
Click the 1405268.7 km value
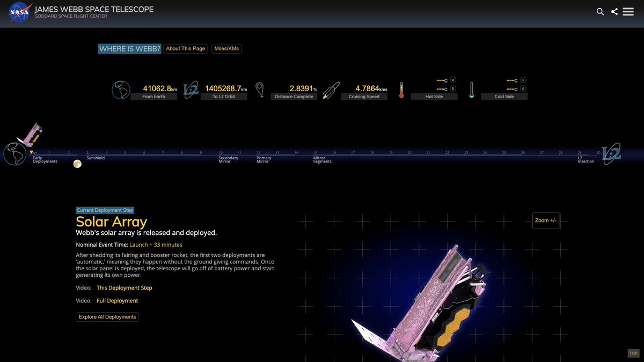pyautogui.click(x=226, y=88)
